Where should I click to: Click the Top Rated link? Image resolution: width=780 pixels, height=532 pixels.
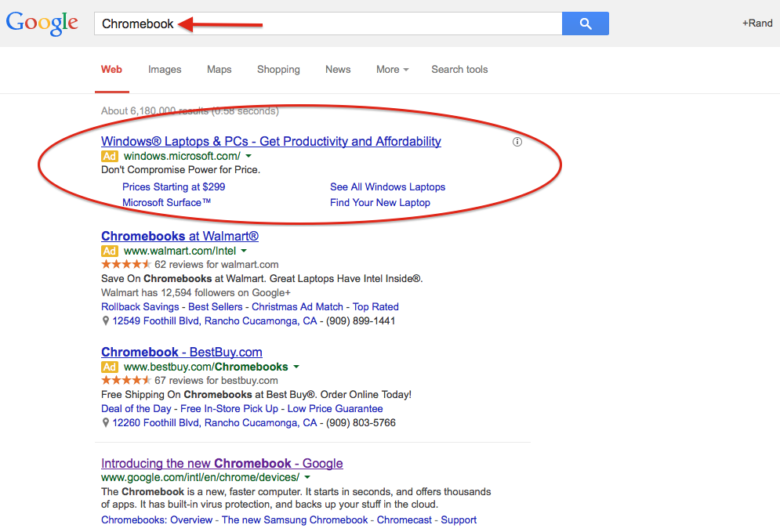tap(375, 307)
